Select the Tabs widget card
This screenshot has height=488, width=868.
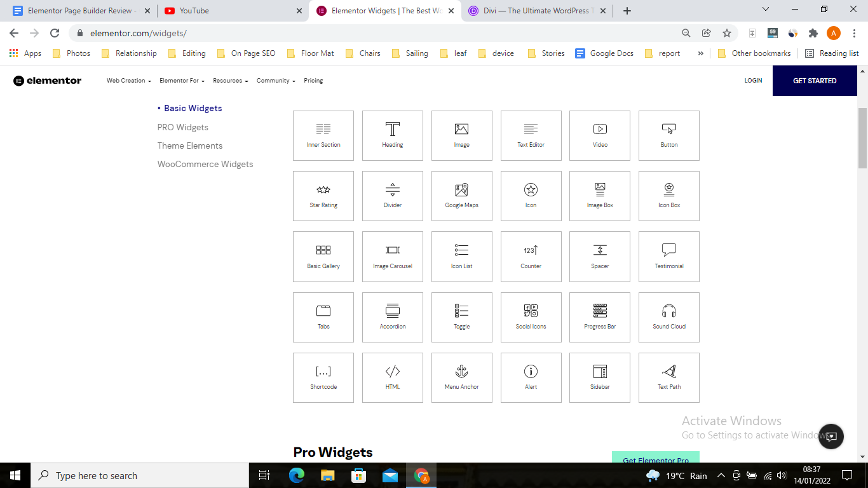point(323,317)
